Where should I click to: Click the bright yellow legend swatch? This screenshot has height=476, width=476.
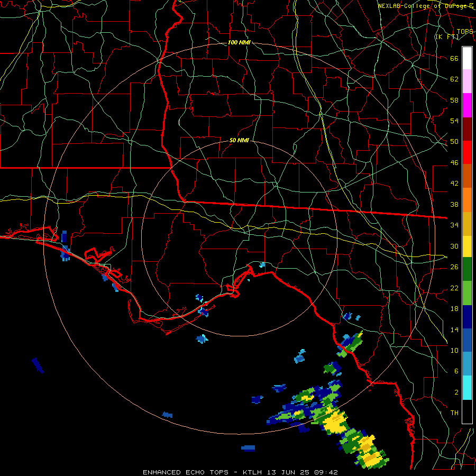467,246
